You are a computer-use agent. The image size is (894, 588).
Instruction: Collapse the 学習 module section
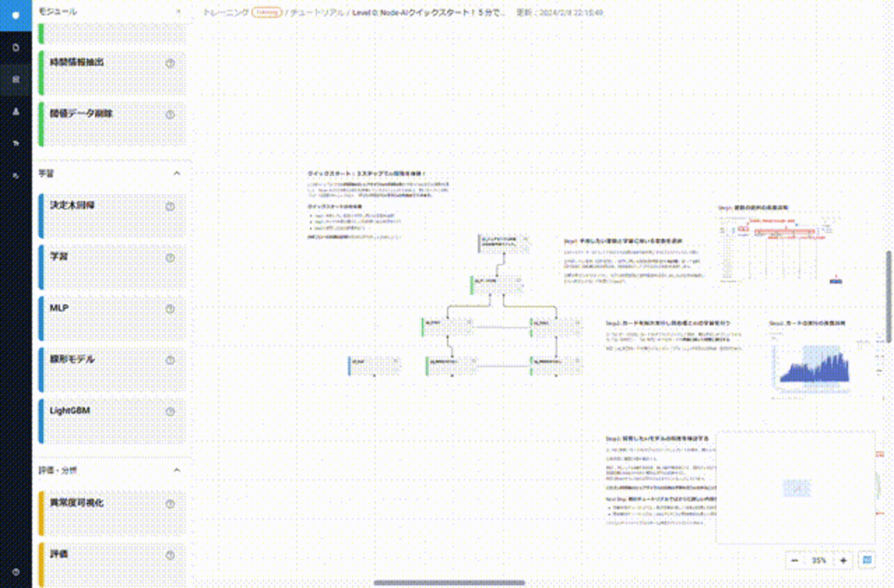[x=177, y=173]
